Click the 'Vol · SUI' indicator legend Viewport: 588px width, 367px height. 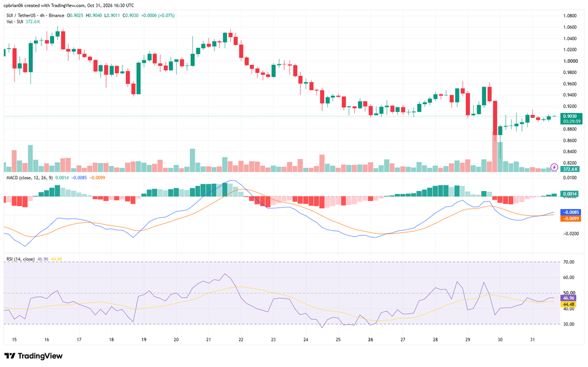coord(14,22)
